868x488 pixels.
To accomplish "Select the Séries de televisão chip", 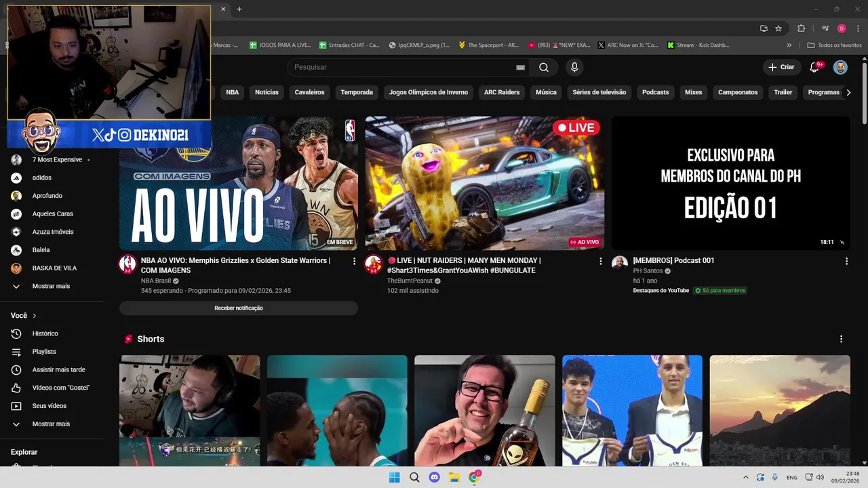I will pos(599,92).
